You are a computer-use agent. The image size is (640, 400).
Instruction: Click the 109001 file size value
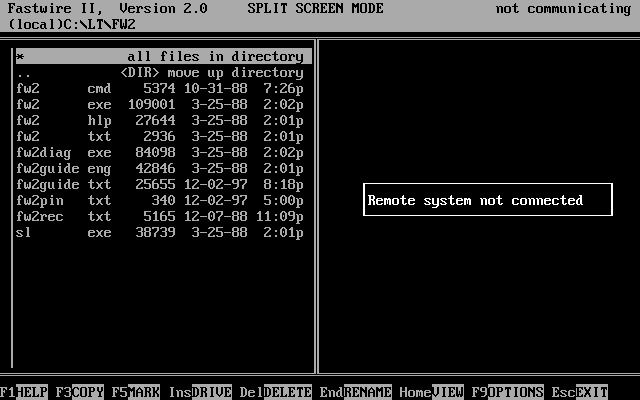point(152,104)
